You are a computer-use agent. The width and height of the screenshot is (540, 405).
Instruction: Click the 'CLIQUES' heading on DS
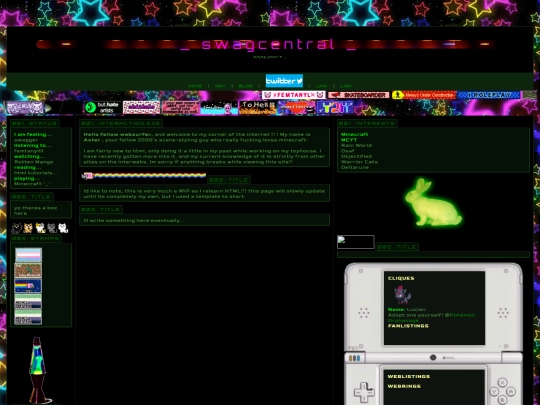401,278
